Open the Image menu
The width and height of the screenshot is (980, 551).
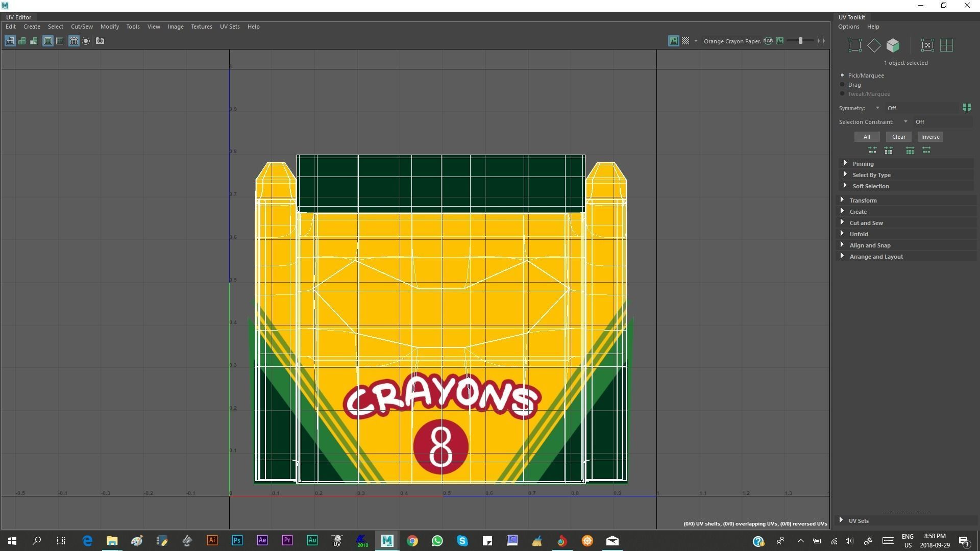(x=176, y=27)
